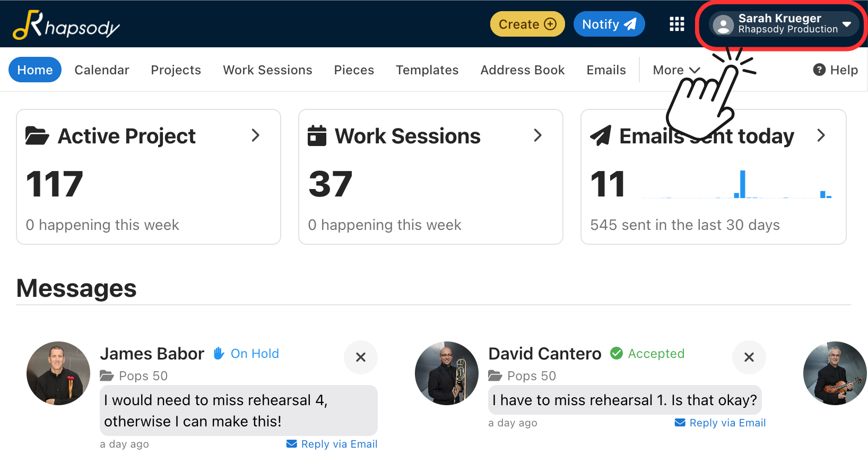Click the Emails sent paper plane icon
Screen dimensions: 868x462
coord(601,136)
